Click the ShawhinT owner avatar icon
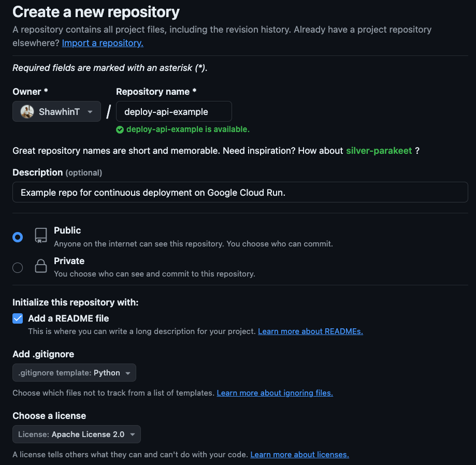 (27, 111)
